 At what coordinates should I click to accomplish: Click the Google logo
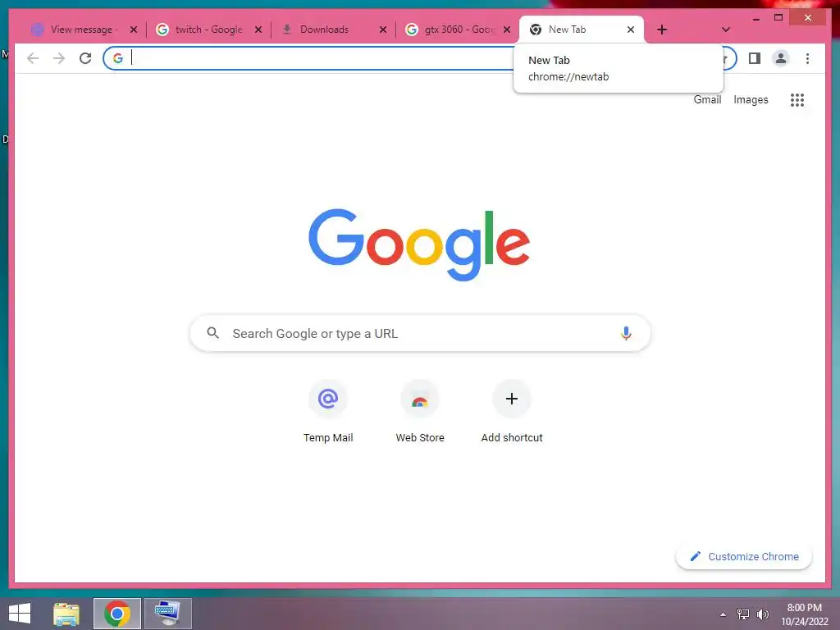click(x=419, y=244)
